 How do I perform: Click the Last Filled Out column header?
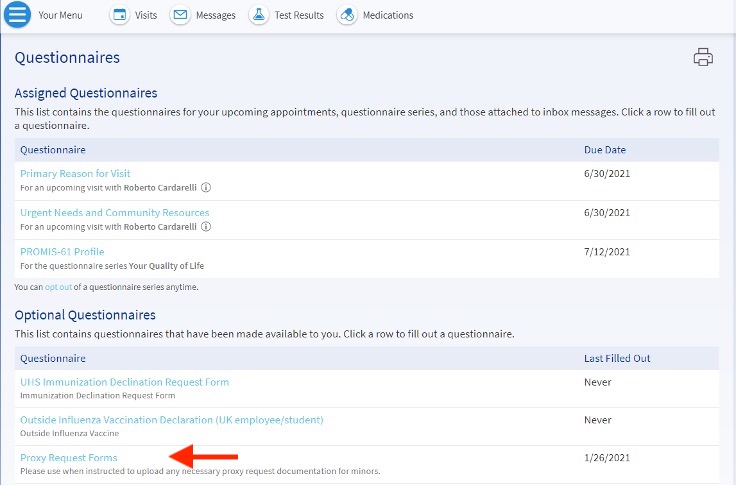pyautogui.click(x=617, y=358)
